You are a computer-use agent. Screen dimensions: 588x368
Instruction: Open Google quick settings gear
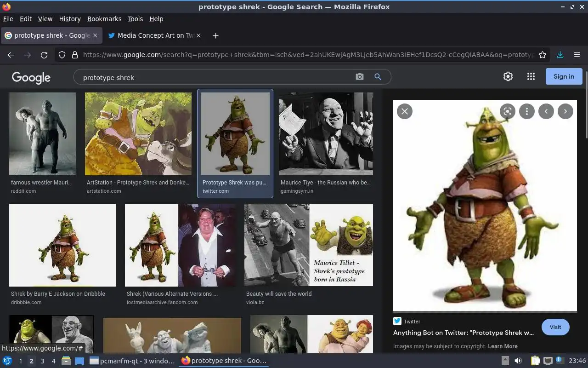point(508,76)
